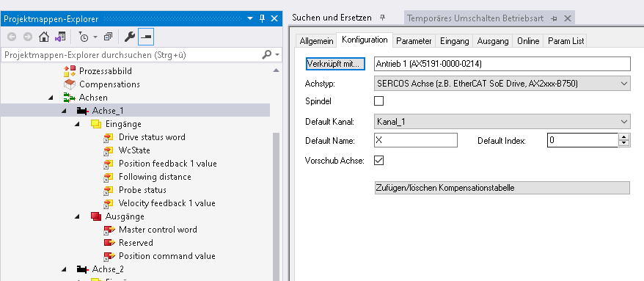Click the explorer tree scrollbar up arrow
Viewport: 644px width, 281px height.
(277, 70)
